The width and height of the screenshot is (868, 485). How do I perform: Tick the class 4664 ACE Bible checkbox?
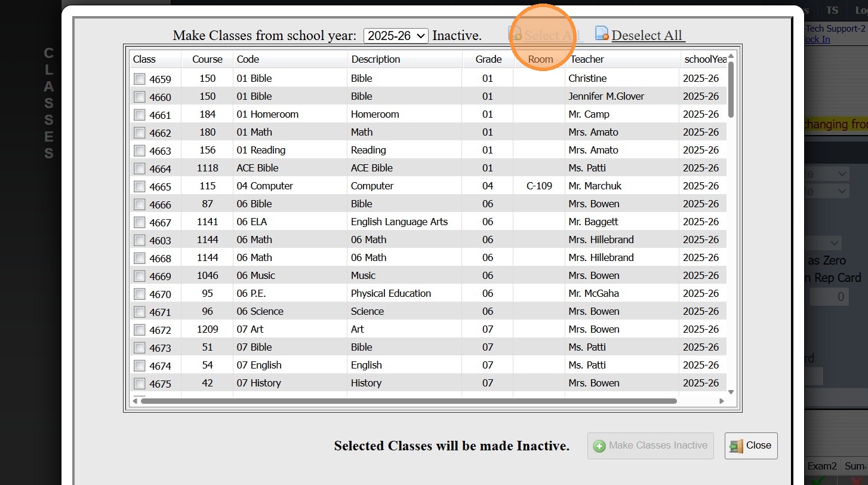click(139, 168)
